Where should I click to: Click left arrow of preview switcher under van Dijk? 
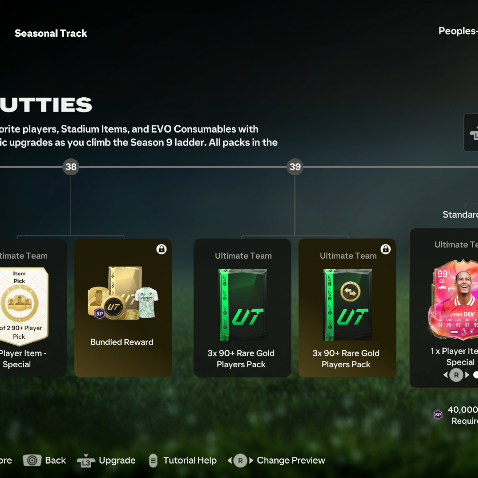coord(446,375)
